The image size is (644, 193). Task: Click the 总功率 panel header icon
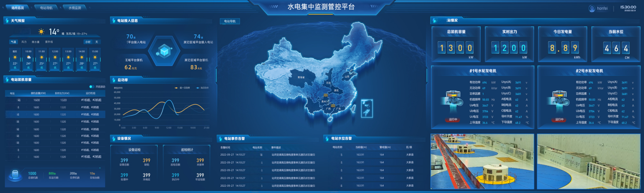[114, 80]
